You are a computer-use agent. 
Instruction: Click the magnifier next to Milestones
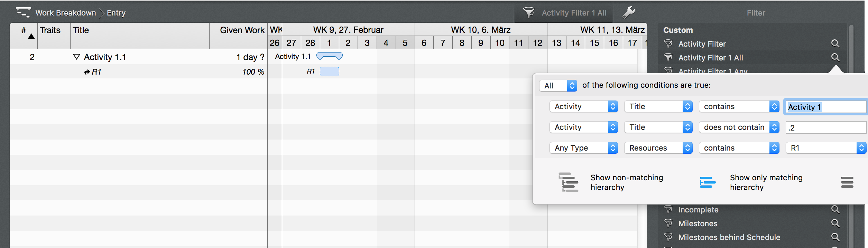pyautogui.click(x=835, y=223)
